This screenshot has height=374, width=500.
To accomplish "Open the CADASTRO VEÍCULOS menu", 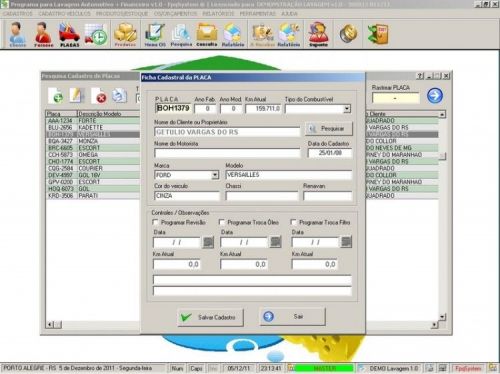I will (x=65, y=14).
